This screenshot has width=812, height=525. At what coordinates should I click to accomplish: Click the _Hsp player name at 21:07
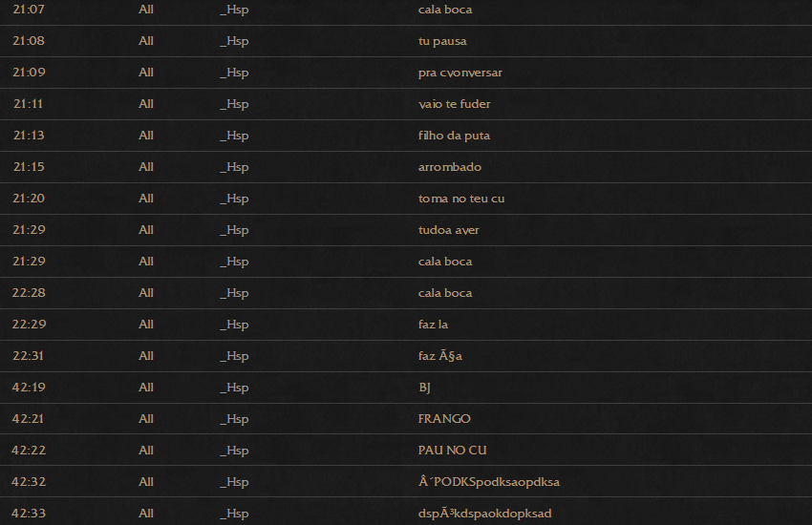[234, 10]
